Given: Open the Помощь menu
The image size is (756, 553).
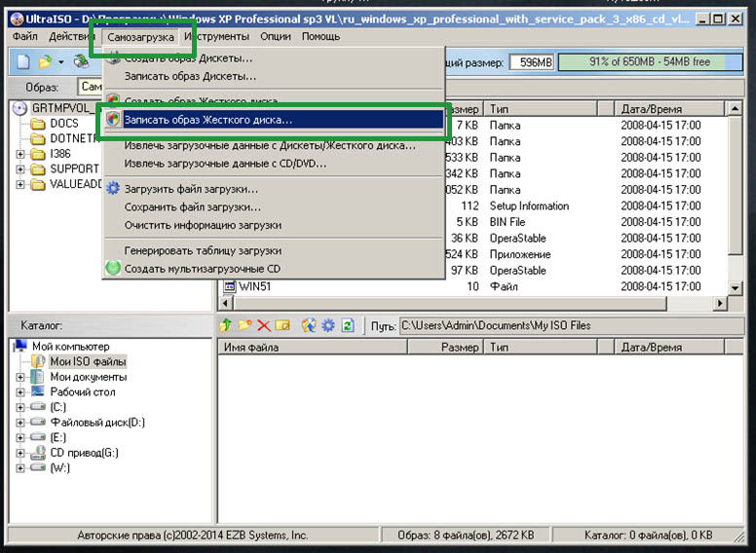Looking at the screenshot, I should (x=321, y=36).
